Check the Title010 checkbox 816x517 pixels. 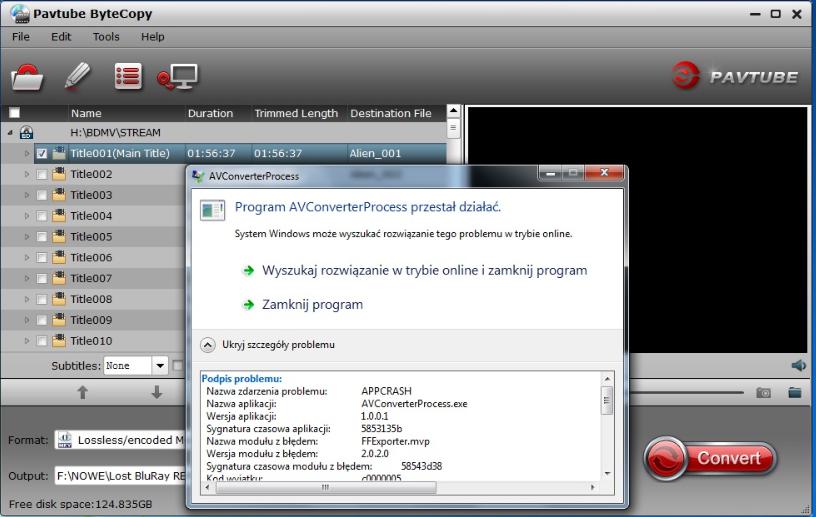pyautogui.click(x=42, y=341)
